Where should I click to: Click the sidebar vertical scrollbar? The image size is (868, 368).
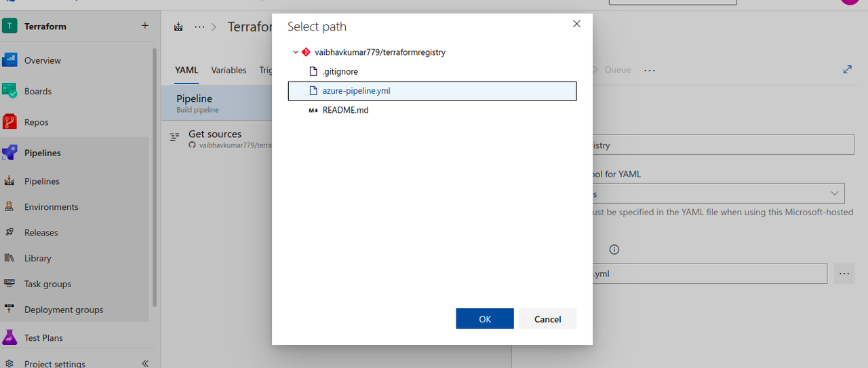click(155, 177)
